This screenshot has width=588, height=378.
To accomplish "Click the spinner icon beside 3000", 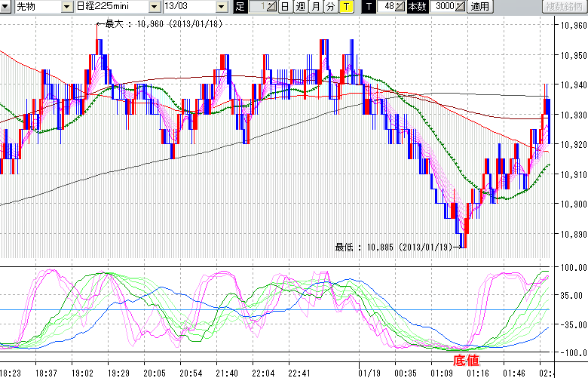I will click(461, 7).
